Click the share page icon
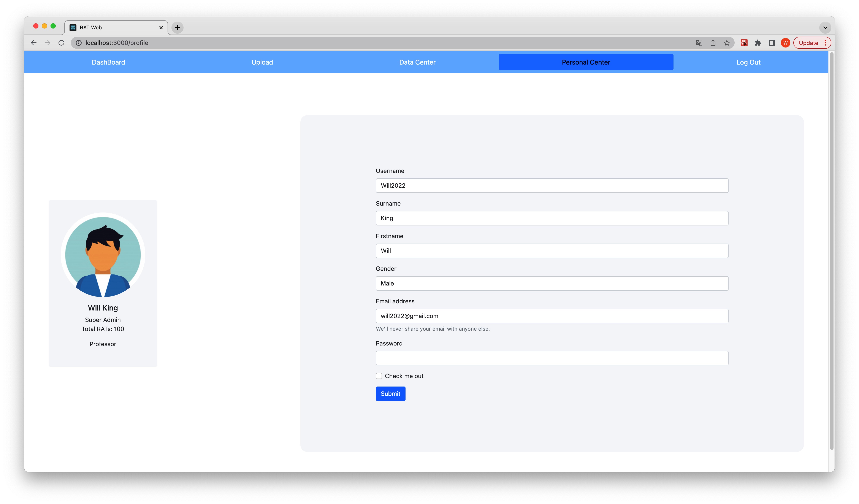Viewport: 859px width, 504px height. point(713,43)
